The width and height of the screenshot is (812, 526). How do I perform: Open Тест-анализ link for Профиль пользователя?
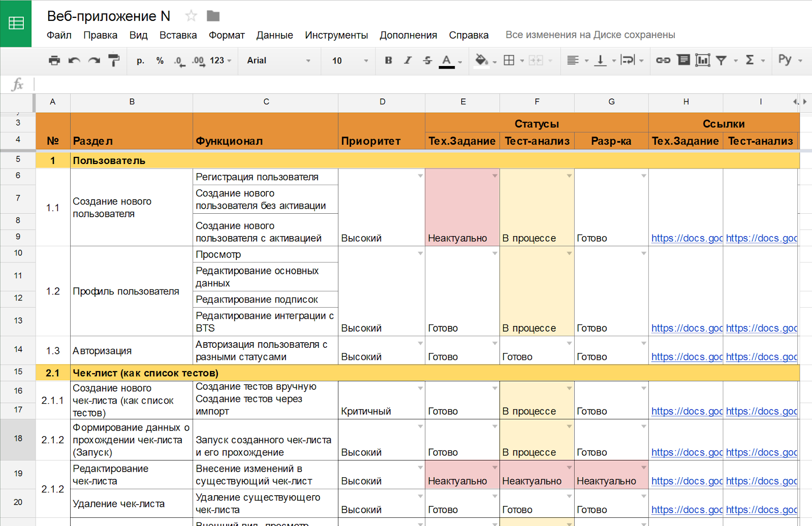click(x=761, y=328)
